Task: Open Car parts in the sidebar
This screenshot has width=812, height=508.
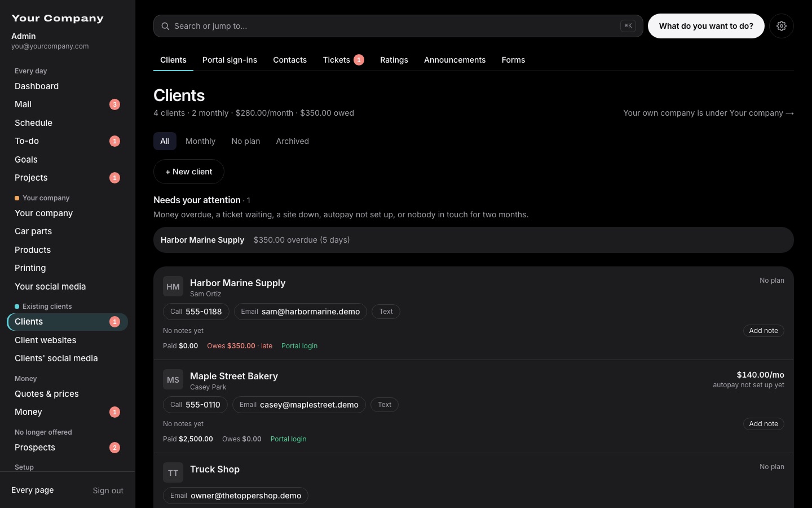Action: [67, 231]
